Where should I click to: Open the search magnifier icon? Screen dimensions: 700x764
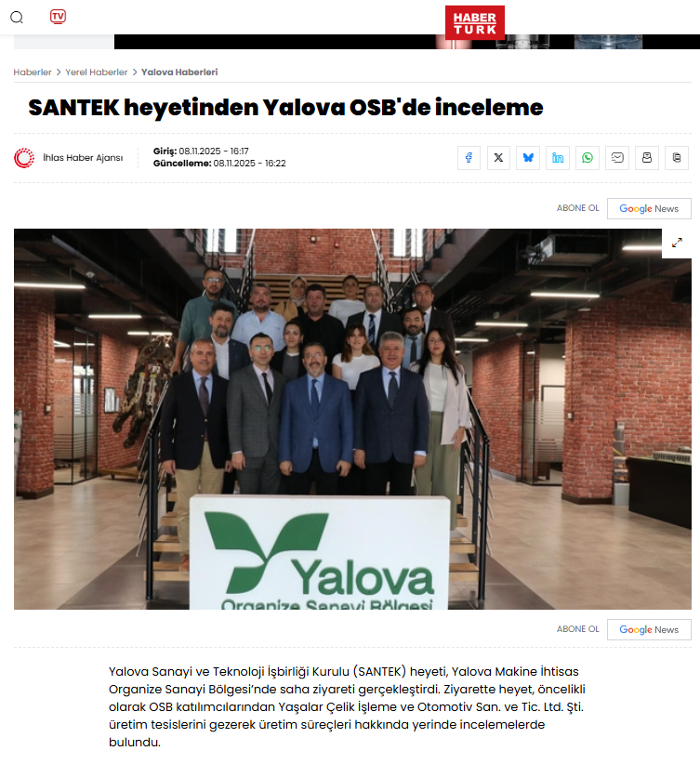click(17, 18)
